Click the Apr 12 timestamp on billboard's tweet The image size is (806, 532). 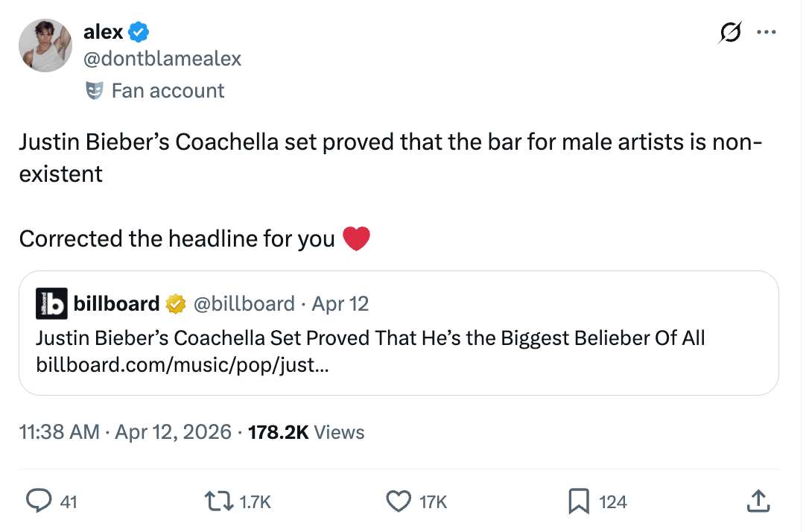point(340,303)
